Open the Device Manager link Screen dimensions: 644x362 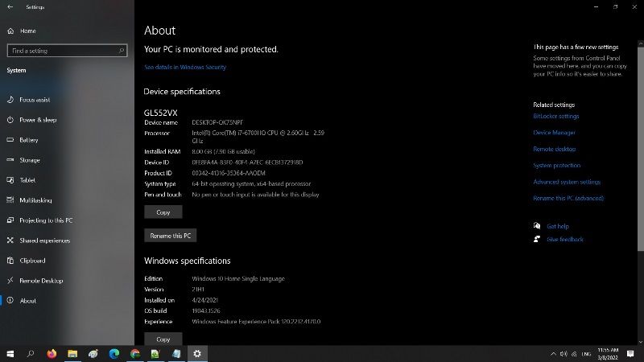554,133
